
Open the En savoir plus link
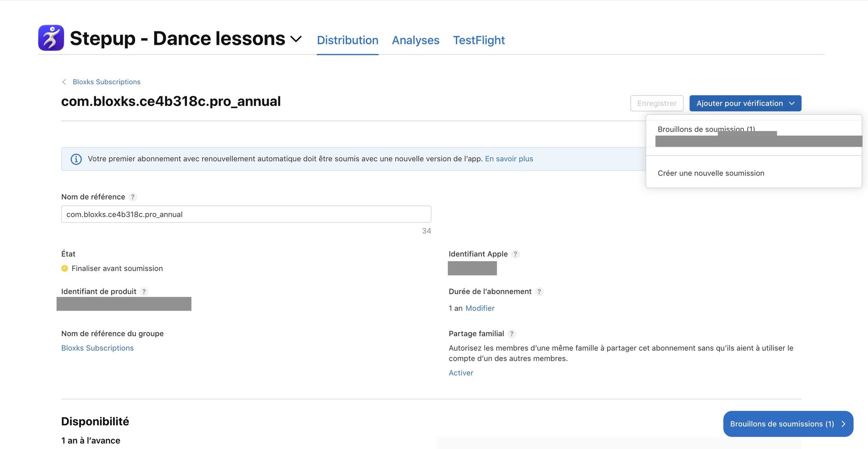point(509,158)
